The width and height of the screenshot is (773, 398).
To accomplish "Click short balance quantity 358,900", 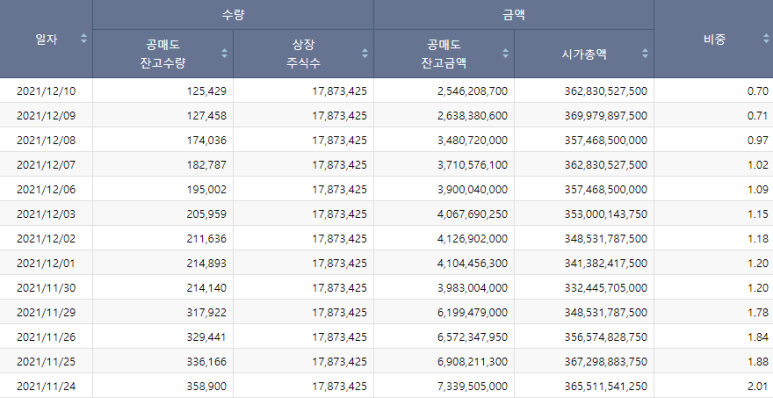I will 207,386.
